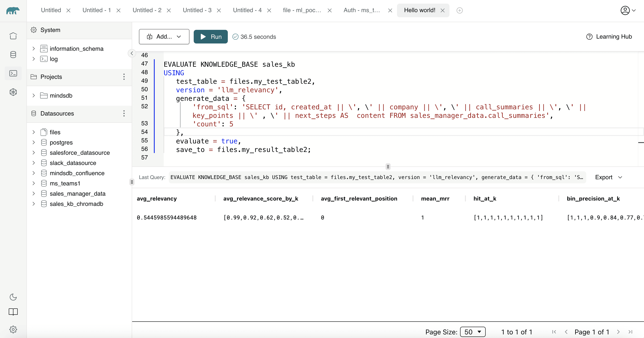Expand the ms_teams1 datasource
This screenshot has width=644, height=338.
tap(33, 183)
